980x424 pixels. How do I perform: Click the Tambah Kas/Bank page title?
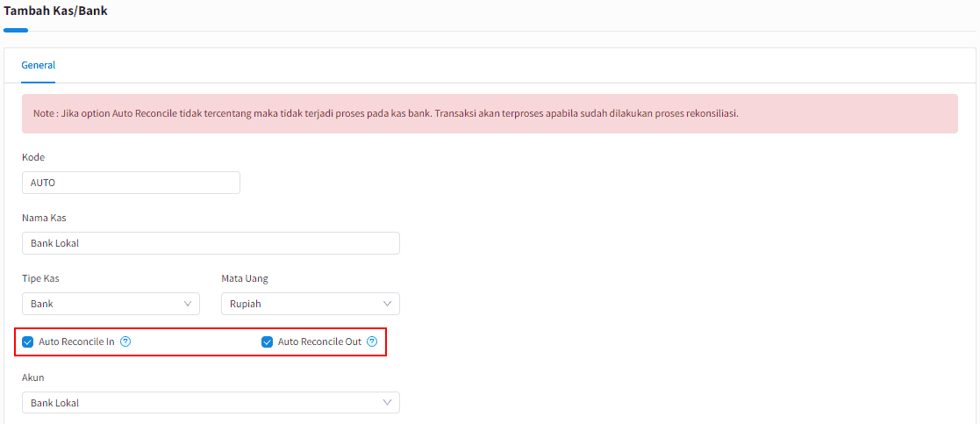[55, 11]
